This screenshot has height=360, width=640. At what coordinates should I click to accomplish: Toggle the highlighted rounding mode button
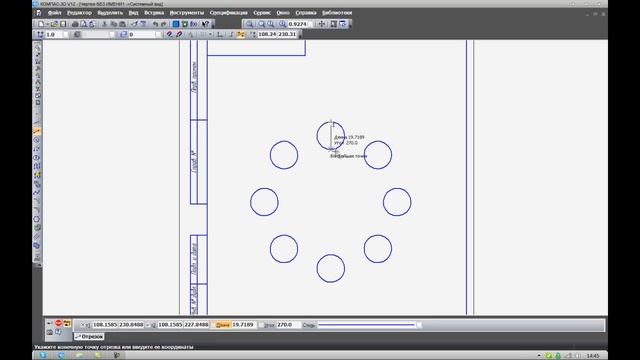click(x=241, y=34)
